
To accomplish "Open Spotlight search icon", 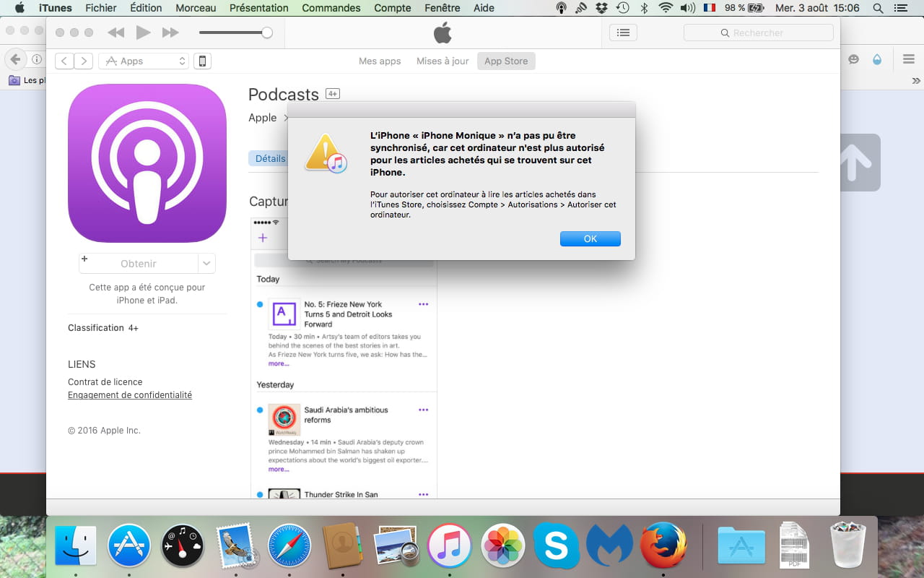I will click(x=878, y=8).
